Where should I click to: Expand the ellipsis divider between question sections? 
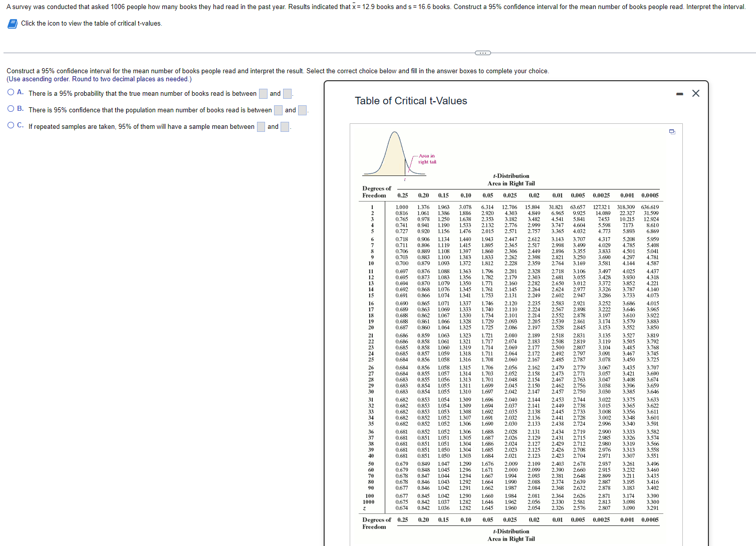[482, 53]
